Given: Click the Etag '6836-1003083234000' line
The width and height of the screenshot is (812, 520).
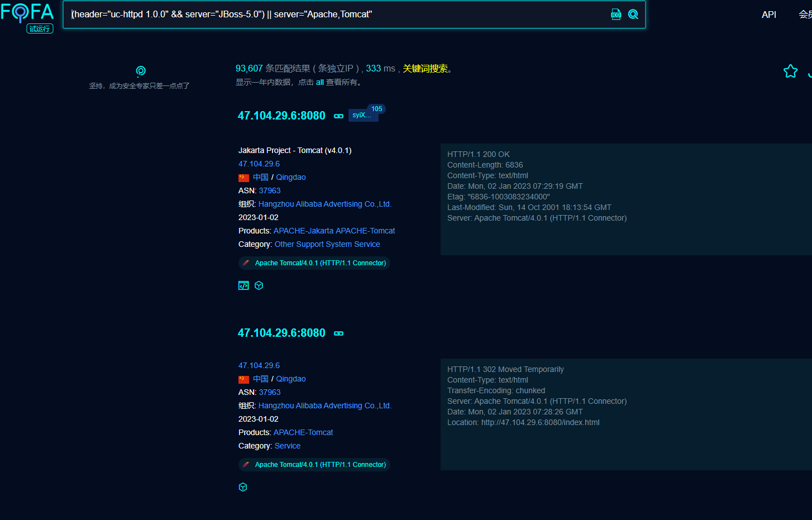Looking at the screenshot, I should [x=499, y=197].
